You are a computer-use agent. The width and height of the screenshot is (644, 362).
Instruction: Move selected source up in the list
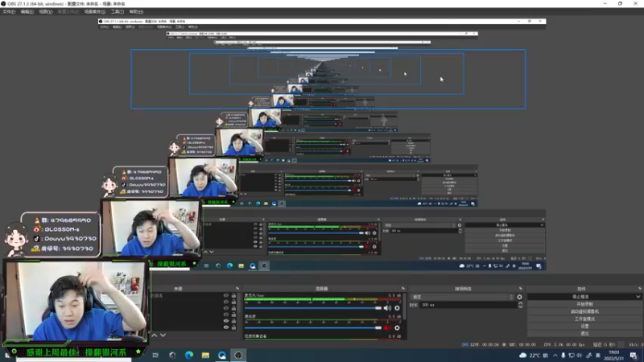[155, 335]
